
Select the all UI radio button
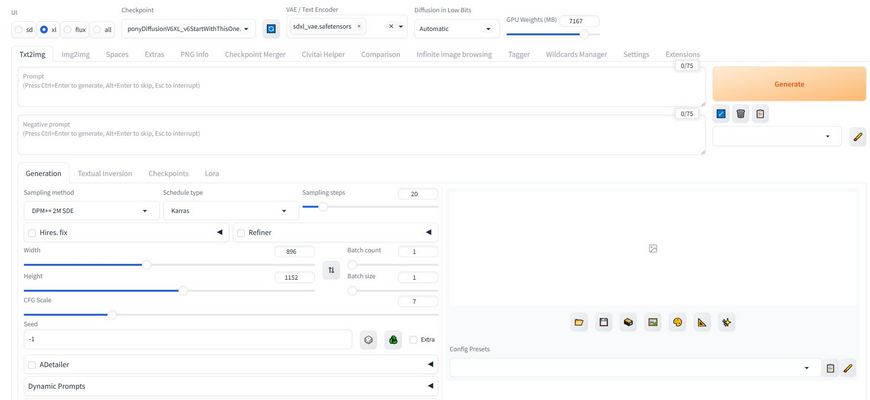[97, 29]
